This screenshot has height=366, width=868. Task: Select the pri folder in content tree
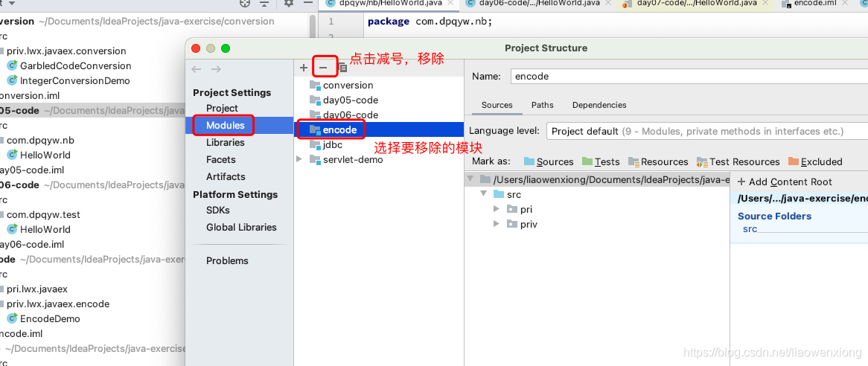pos(520,210)
